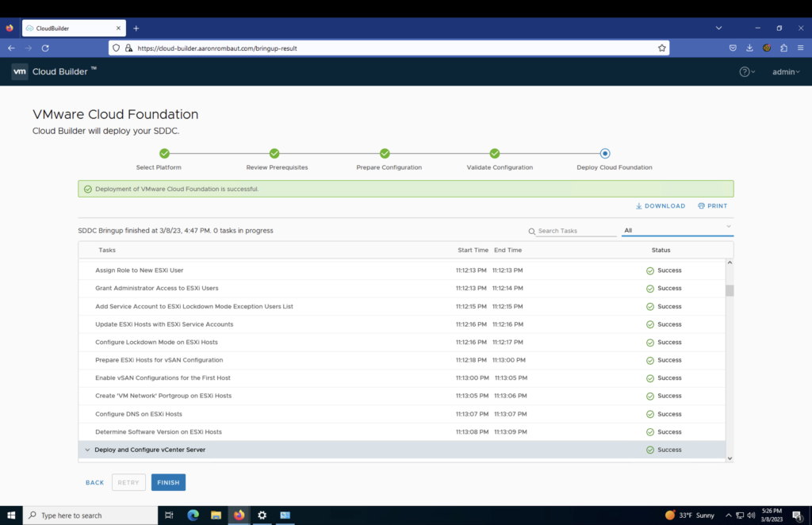Viewport: 812px width, 525px height.
Task: Open the Firefox downloads panel
Action: [750, 48]
